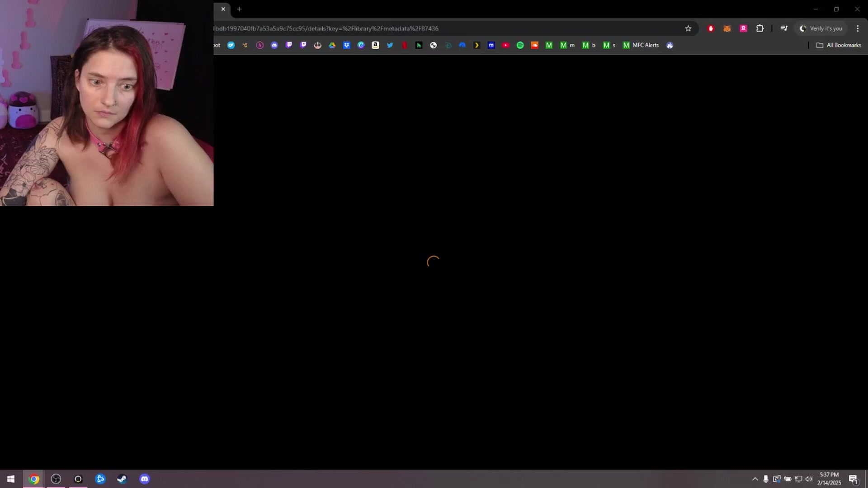Click the red hand blocker extension icon
Viewport: 868px width, 488px height.
pyautogui.click(x=711, y=28)
